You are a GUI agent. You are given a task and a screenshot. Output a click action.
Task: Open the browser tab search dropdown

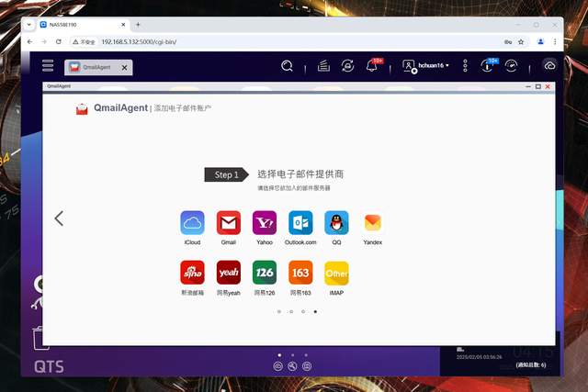click(x=28, y=25)
